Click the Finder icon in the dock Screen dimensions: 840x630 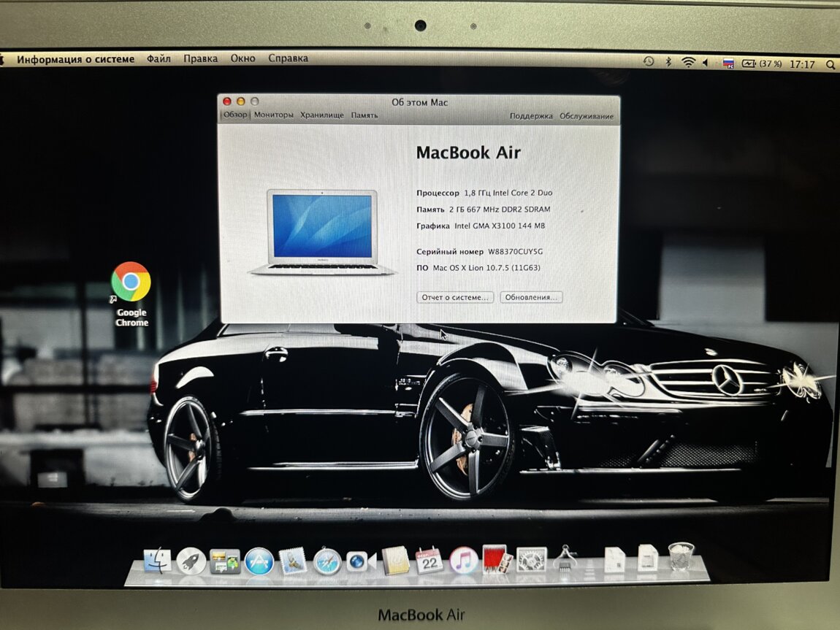click(x=157, y=561)
